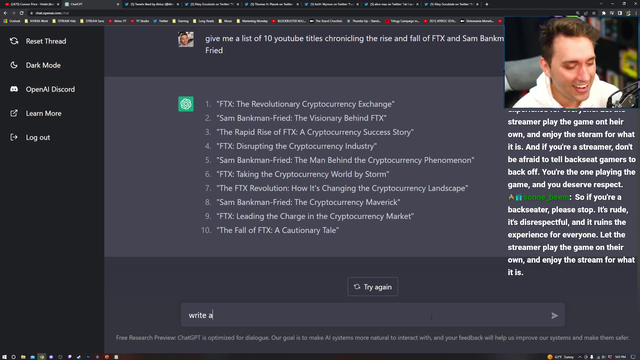Image resolution: width=640 pixels, height=360 pixels.
Task: Click the Chrome profile avatar
Action: 629,13
